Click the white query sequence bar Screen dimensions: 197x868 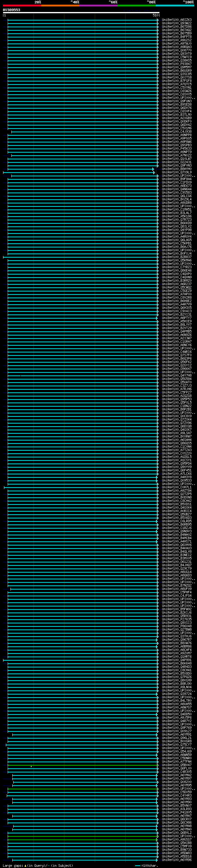(81, 13)
